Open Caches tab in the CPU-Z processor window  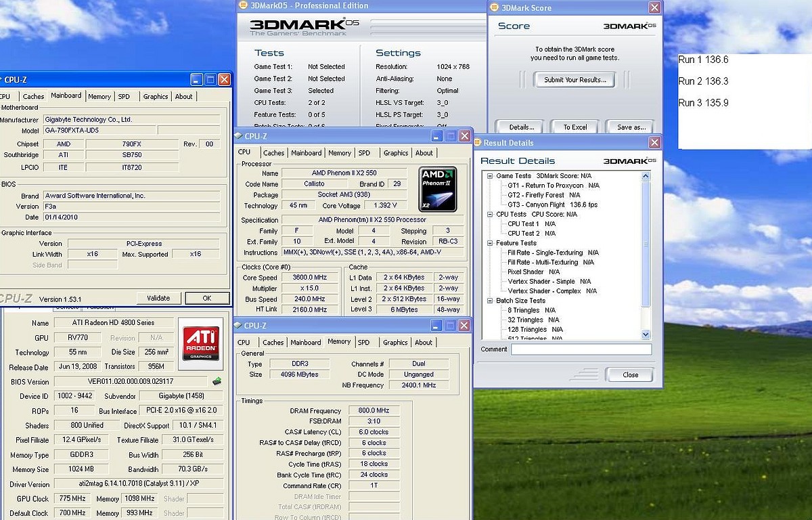(274, 153)
